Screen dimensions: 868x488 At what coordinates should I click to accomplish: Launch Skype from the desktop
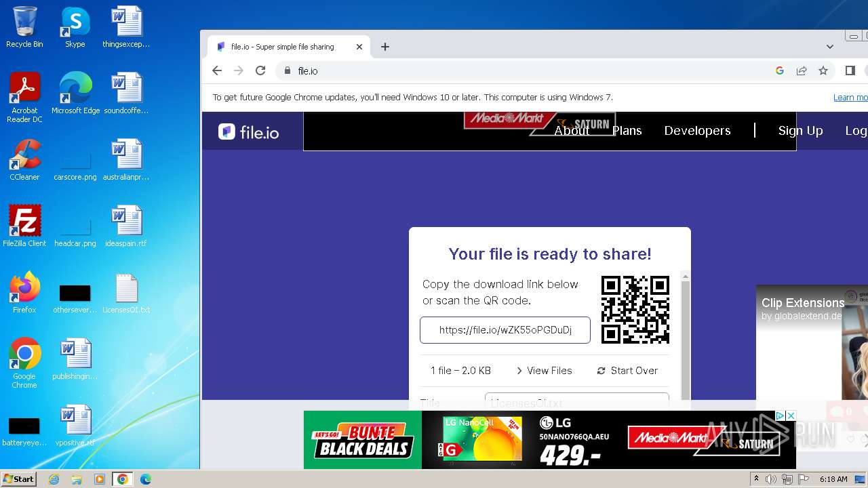[x=75, y=27]
